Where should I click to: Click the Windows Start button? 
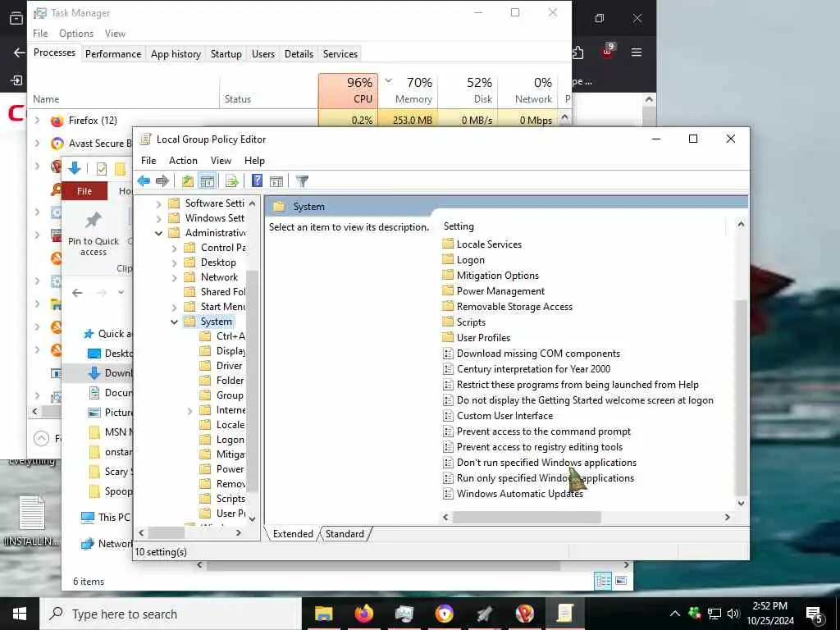click(x=20, y=614)
